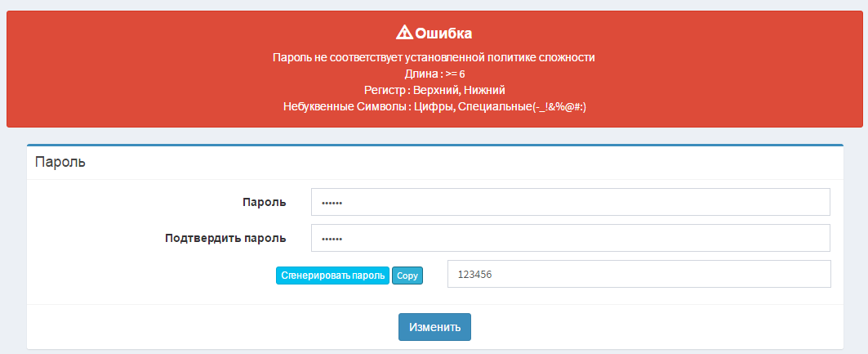Click the Подтвердить пароль field label
The width and height of the screenshot is (868, 354).
point(225,239)
